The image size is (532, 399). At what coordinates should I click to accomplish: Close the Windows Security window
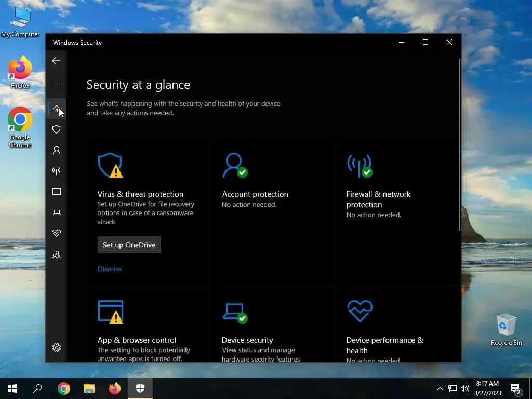[449, 42]
